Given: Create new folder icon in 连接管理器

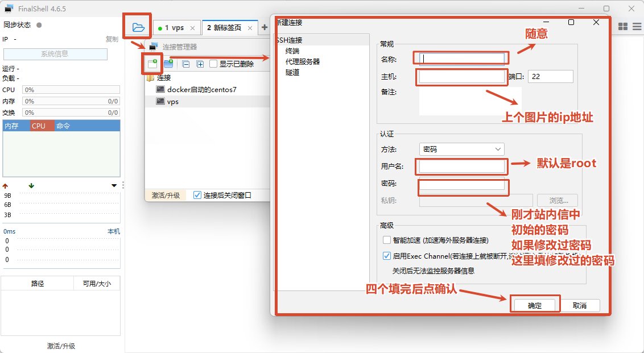Looking at the screenshot, I should click(x=168, y=64).
